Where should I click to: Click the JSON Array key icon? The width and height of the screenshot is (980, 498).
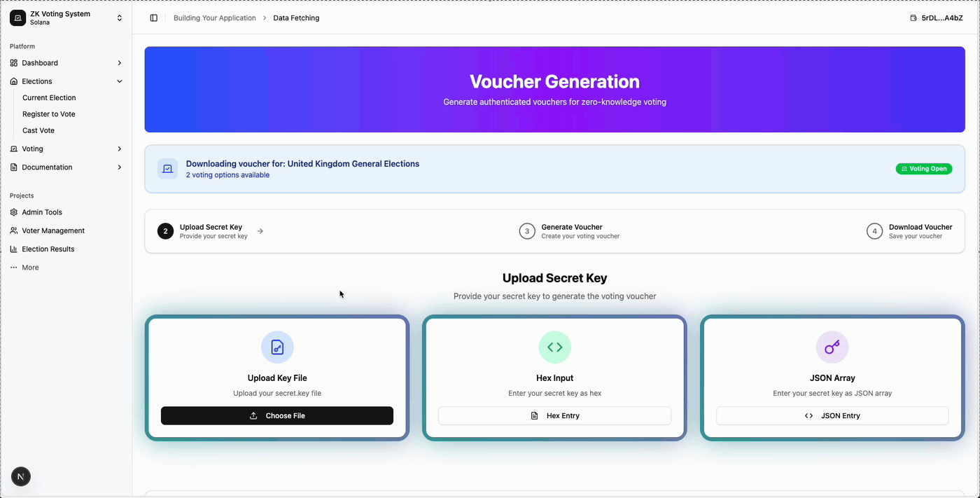[832, 347]
